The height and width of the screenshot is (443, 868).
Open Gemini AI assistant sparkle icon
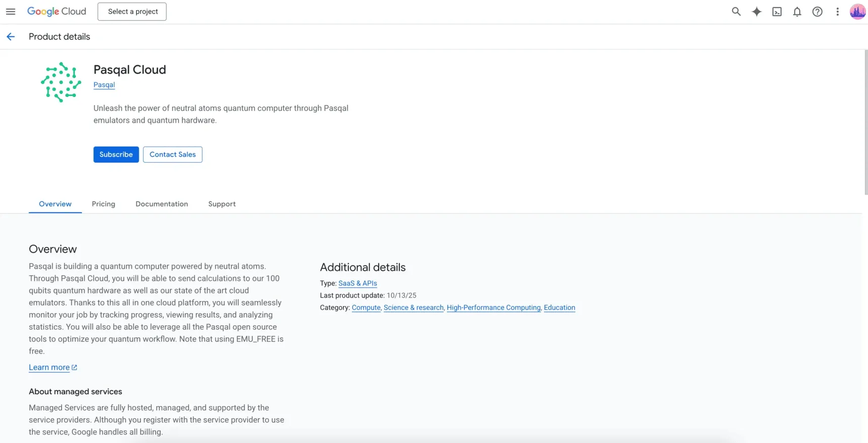click(756, 12)
